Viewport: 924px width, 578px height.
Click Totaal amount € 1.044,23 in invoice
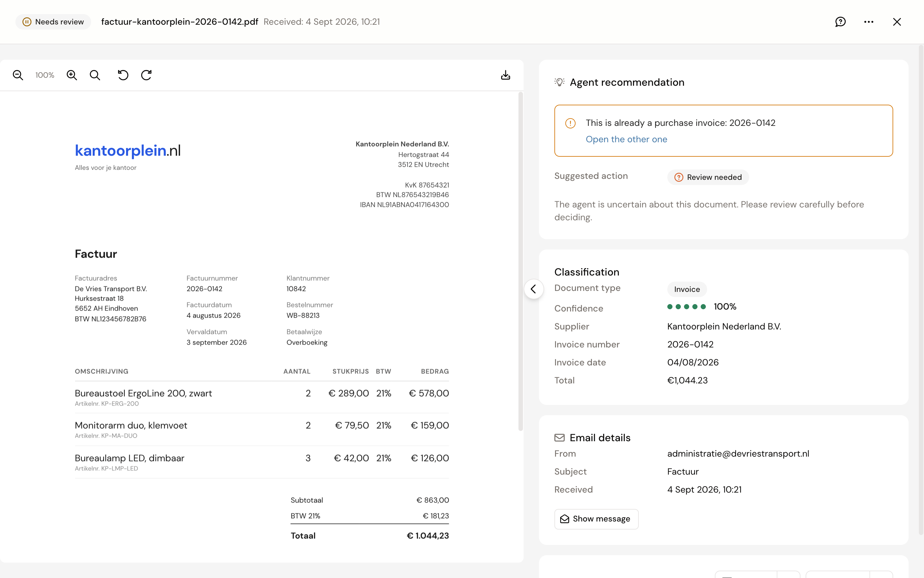(428, 536)
